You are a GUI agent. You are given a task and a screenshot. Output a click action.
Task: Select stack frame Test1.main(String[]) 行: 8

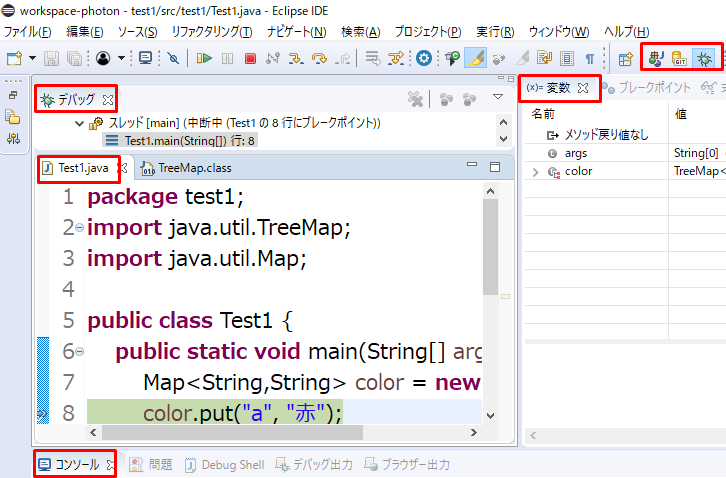pos(180,140)
